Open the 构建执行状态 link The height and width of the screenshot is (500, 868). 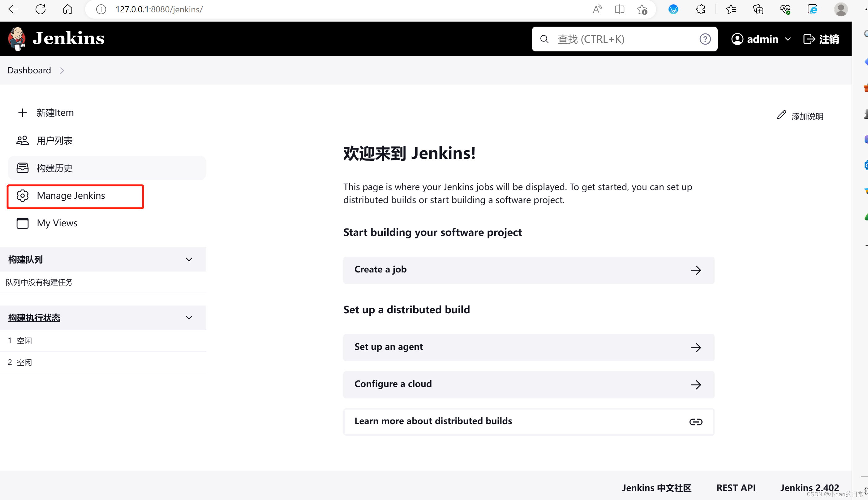pos(34,318)
